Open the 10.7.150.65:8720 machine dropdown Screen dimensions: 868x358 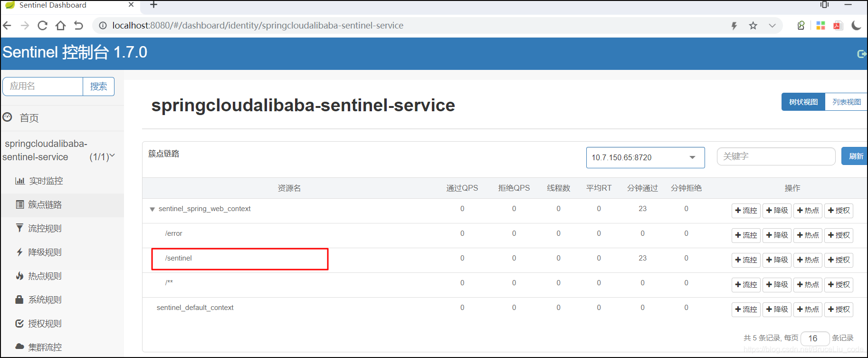(645, 157)
